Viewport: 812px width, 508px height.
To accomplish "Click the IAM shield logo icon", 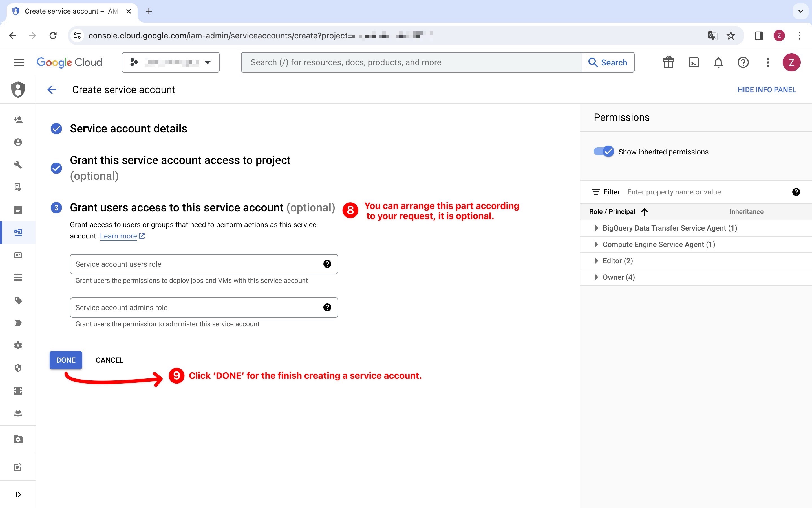I will pyautogui.click(x=18, y=89).
